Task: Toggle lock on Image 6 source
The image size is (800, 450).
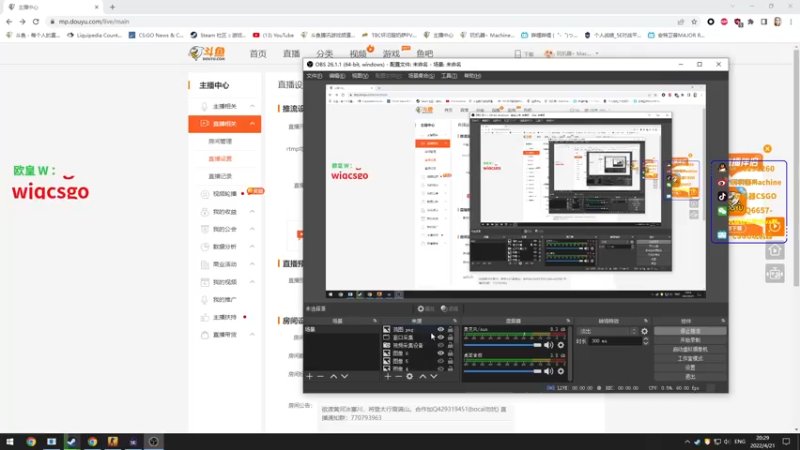Action: [x=450, y=353]
